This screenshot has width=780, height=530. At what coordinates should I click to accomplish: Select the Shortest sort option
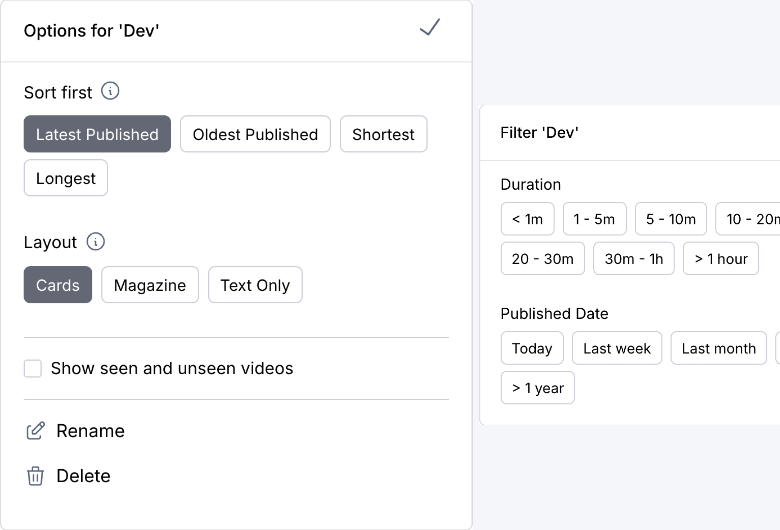point(383,134)
